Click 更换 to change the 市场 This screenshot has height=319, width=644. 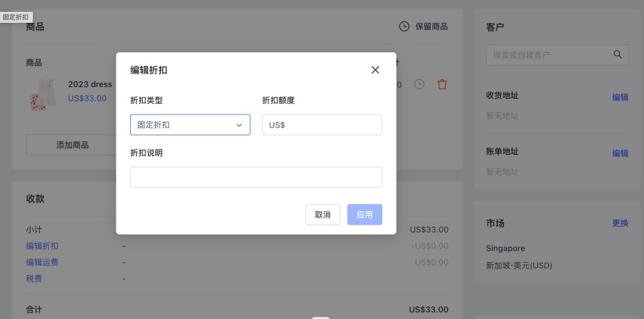620,224
